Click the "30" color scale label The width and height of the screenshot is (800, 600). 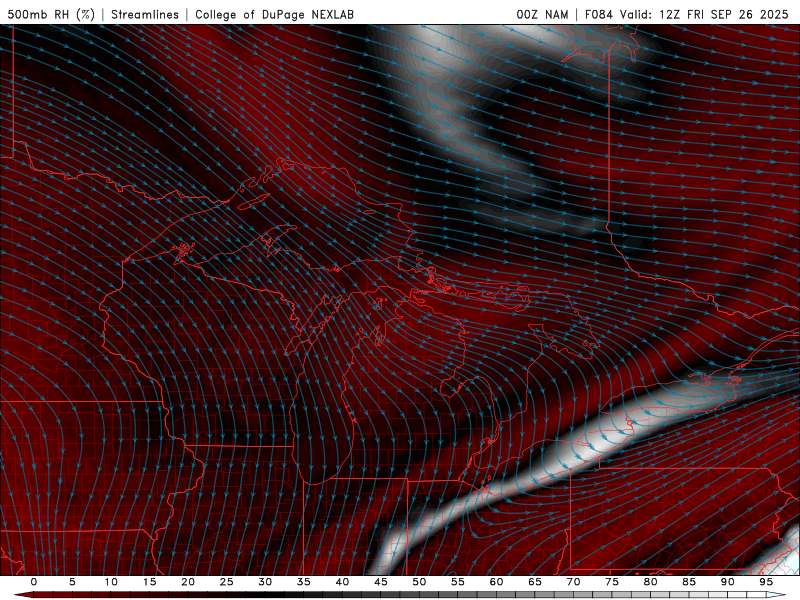point(265,582)
